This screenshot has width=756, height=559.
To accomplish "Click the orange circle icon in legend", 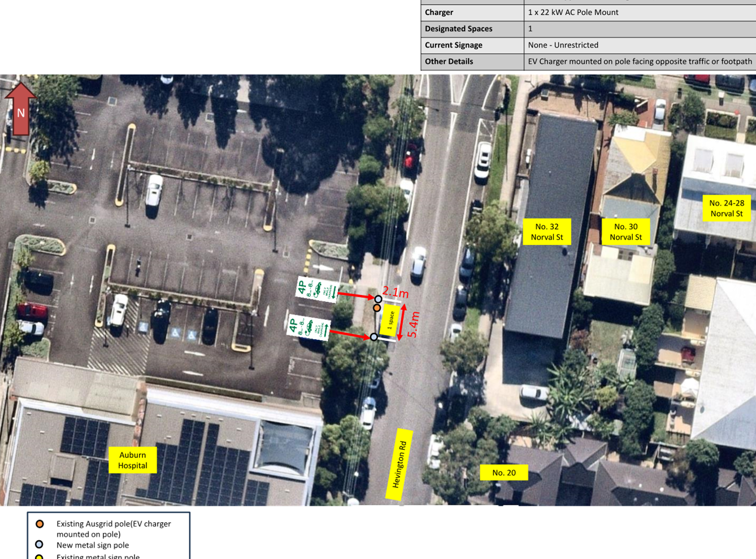I will (x=40, y=524).
